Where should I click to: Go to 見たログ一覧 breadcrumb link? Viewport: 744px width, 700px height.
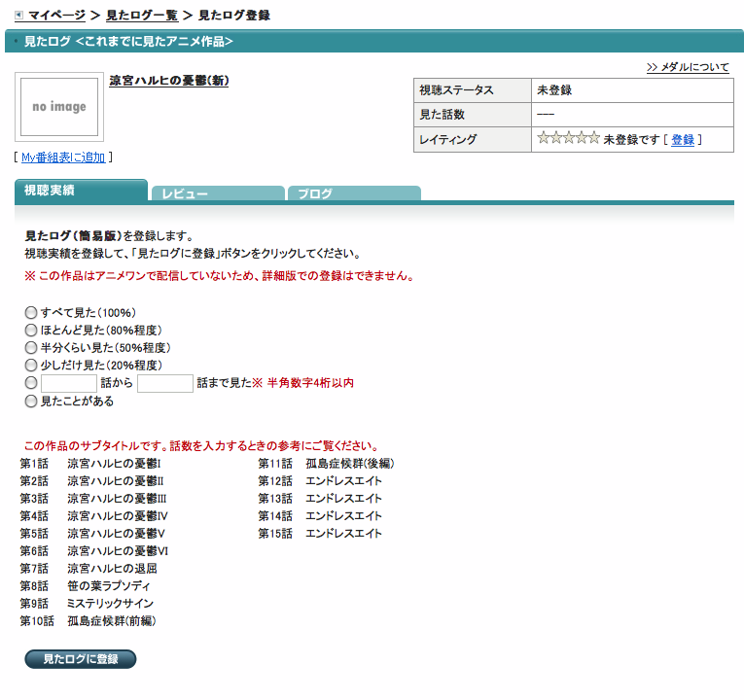click(142, 16)
